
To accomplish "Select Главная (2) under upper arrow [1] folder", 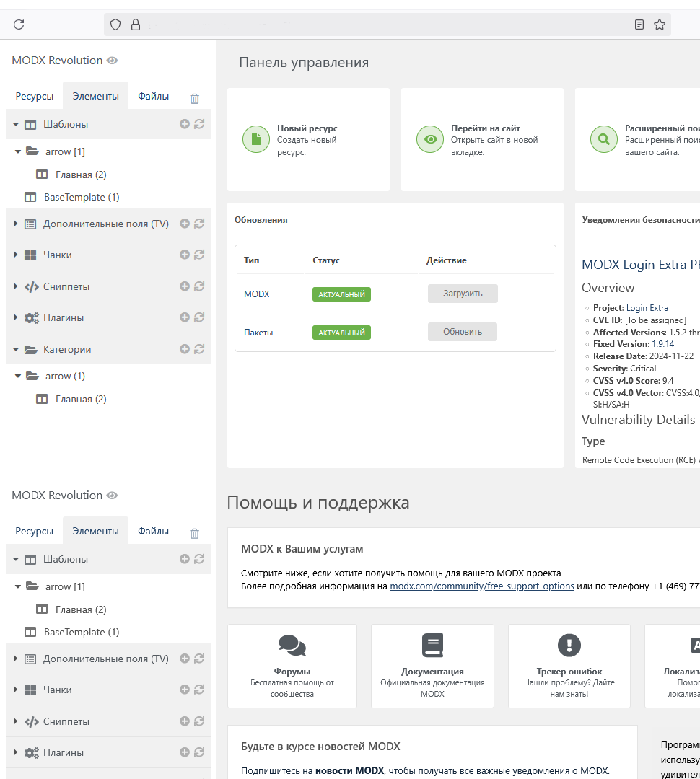I will 81,175.
